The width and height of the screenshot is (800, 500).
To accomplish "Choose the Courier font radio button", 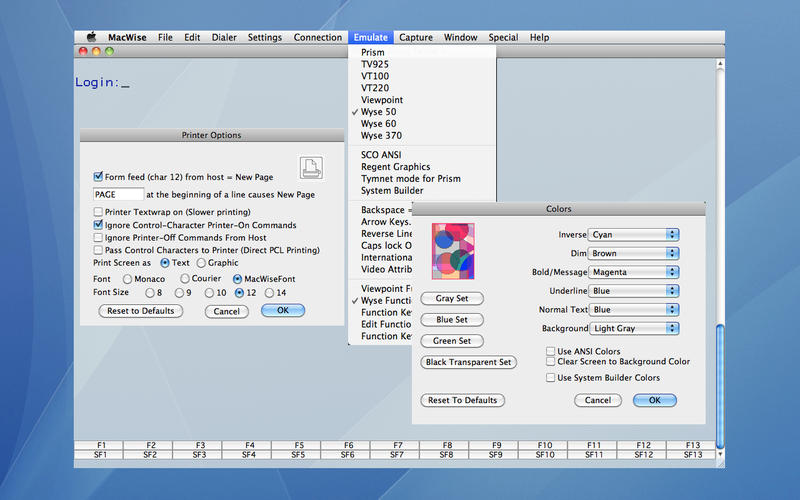I will point(185,279).
